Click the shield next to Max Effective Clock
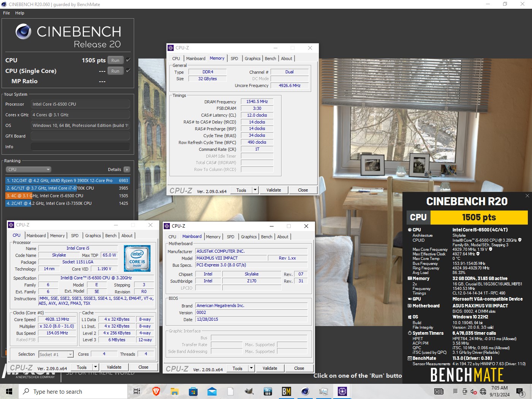This screenshot has width=532, height=399. [478, 254]
